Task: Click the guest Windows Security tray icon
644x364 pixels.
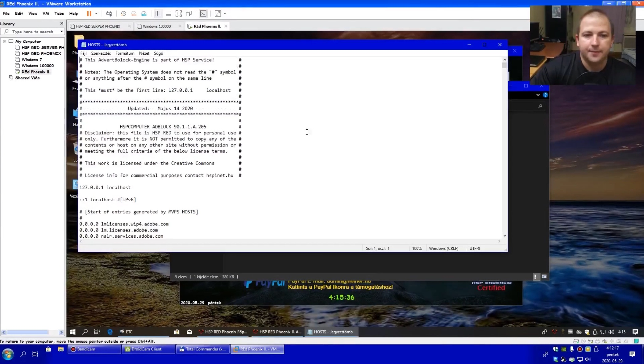Action: coord(587,332)
